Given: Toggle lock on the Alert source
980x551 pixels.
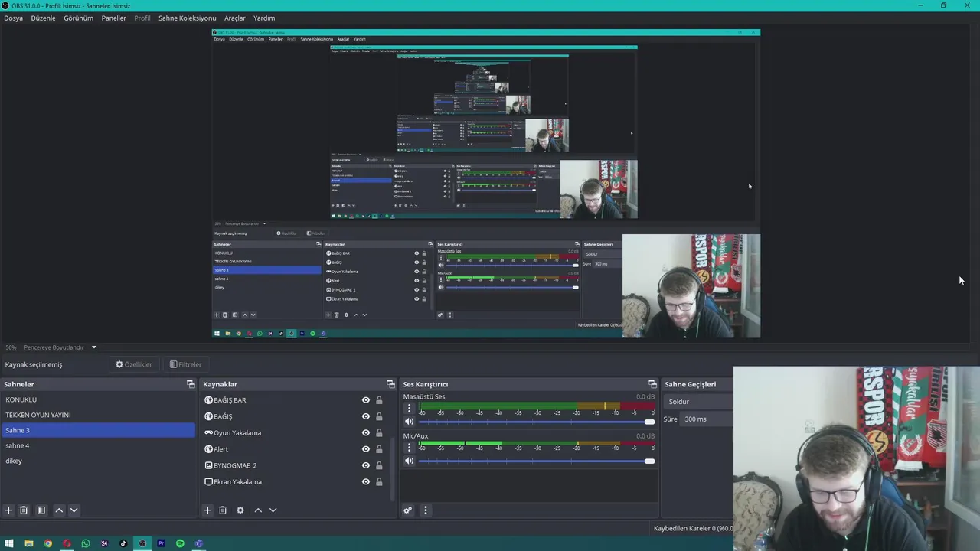Looking at the screenshot, I should click(379, 449).
